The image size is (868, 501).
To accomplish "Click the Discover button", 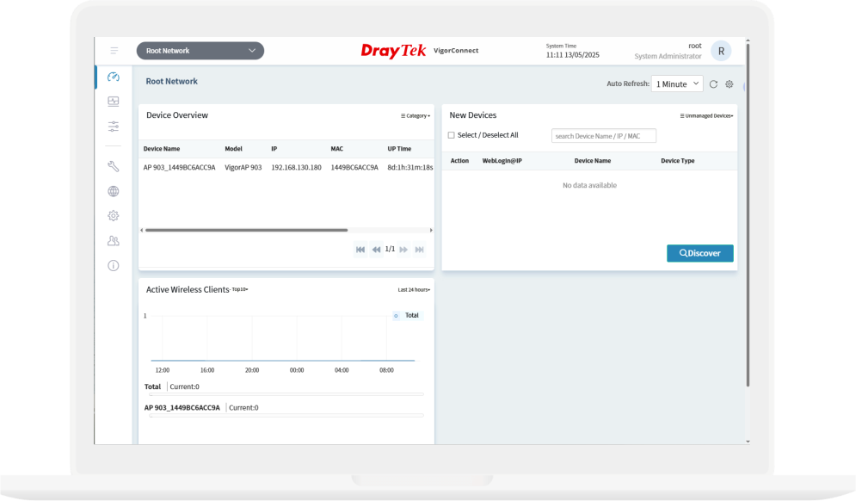I will pyautogui.click(x=699, y=253).
